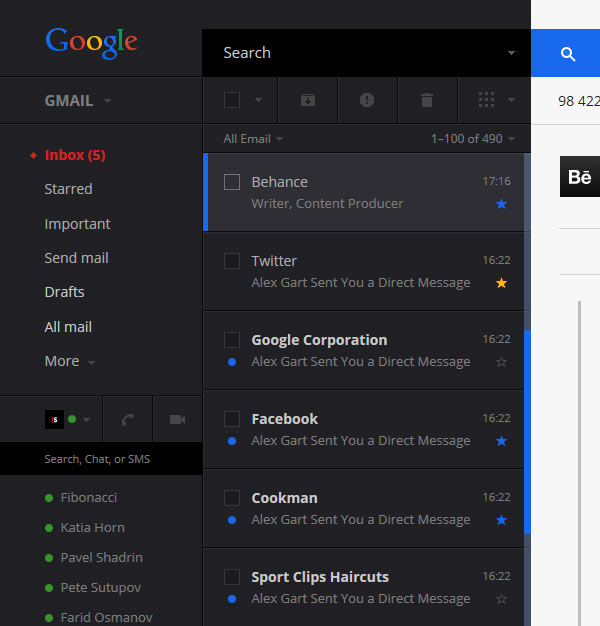
Task: Click the report spam exclamation icon
Action: point(367,100)
